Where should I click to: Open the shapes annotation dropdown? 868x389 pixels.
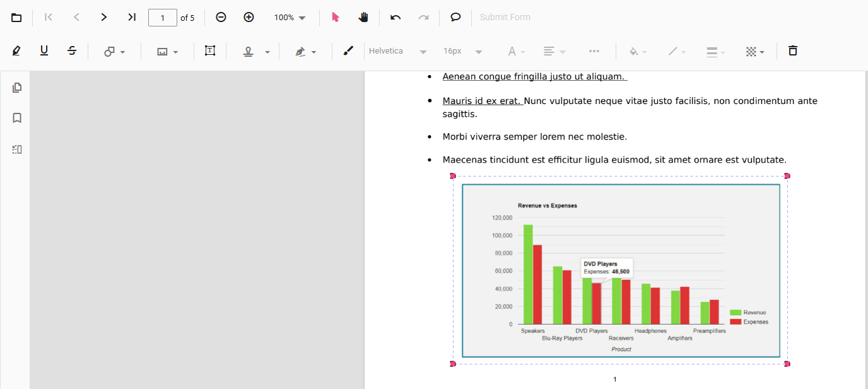(x=114, y=52)
